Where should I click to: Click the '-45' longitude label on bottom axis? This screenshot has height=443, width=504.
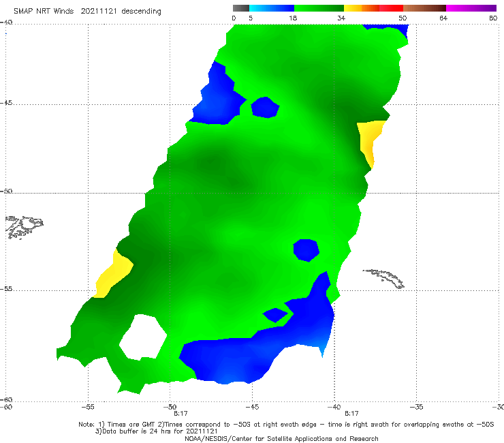tap(252, 408)
